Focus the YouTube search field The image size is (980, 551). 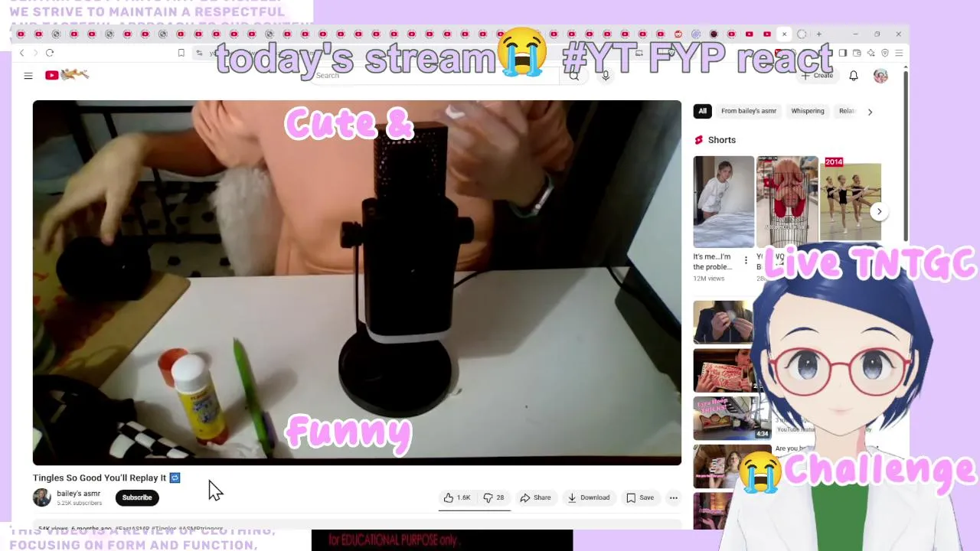pos(436,75)
